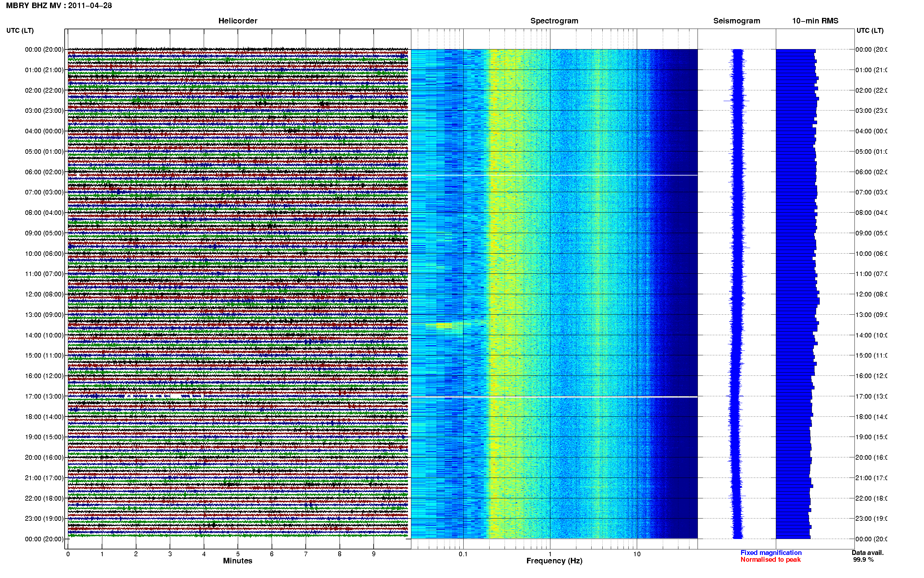
Task: Click Minutes axis tick "7"
Action: click(x=306, y=554)
